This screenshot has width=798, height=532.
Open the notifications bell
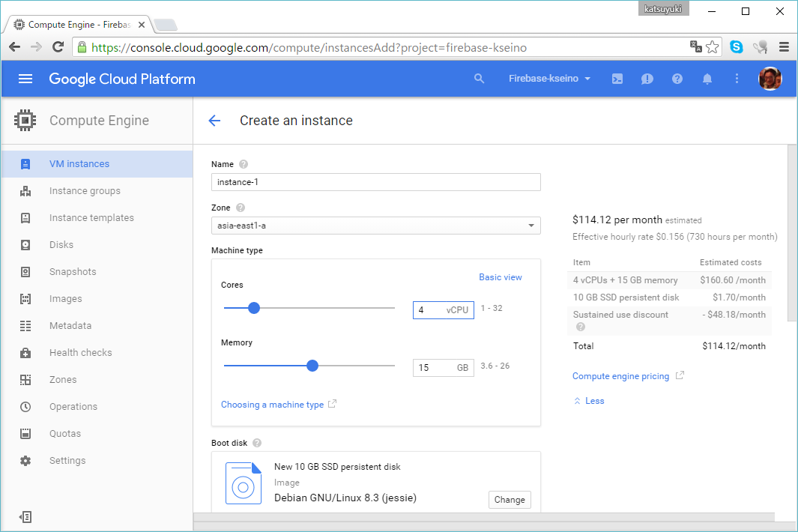pyautogui.click(x=707, y=79)
